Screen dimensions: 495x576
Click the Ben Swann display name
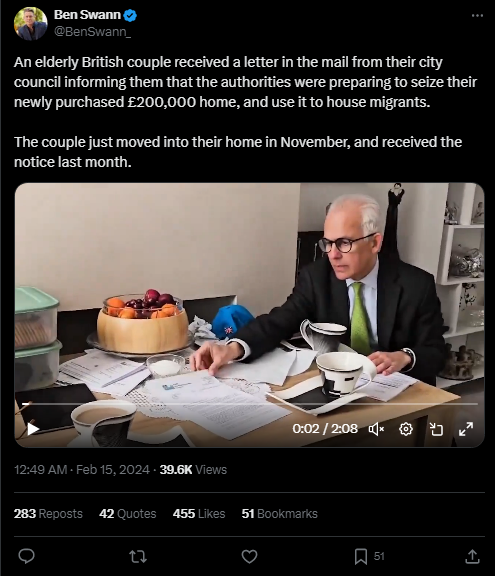(87, 15)
